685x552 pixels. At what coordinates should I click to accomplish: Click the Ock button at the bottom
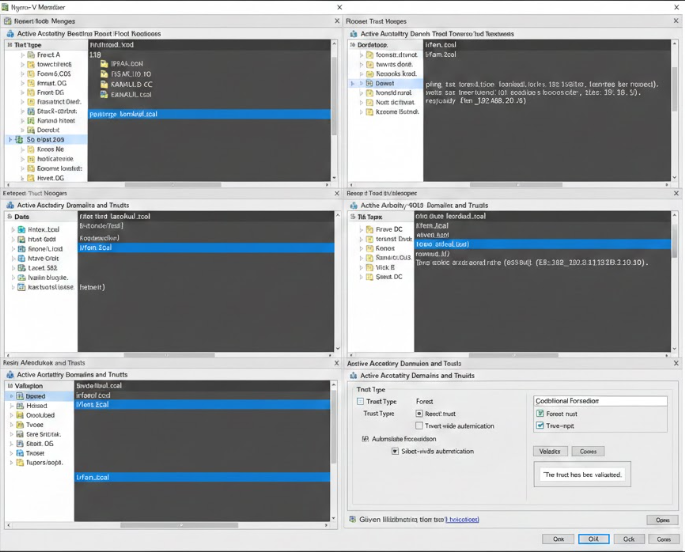(x=629, y=539)
